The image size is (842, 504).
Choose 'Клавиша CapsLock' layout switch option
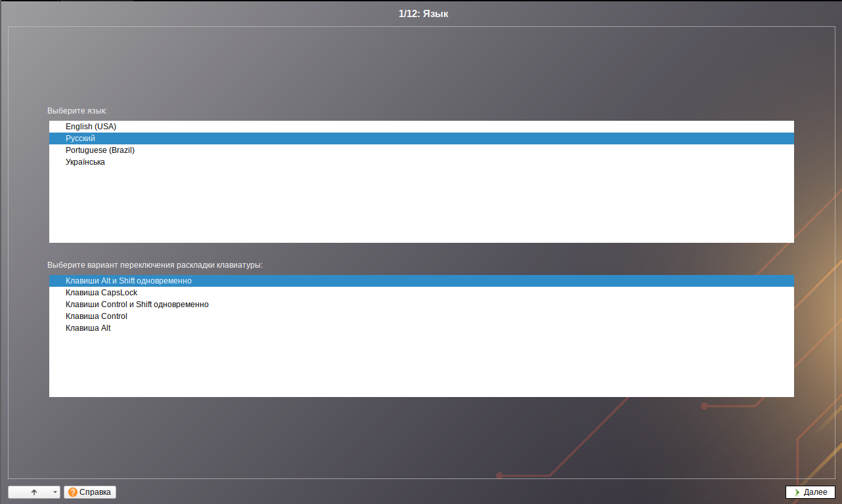pos(101,292)
